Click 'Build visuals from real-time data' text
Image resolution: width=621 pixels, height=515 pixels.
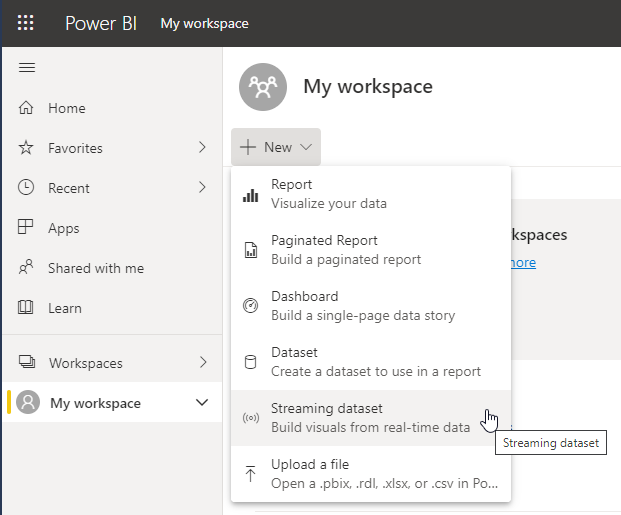371,427
